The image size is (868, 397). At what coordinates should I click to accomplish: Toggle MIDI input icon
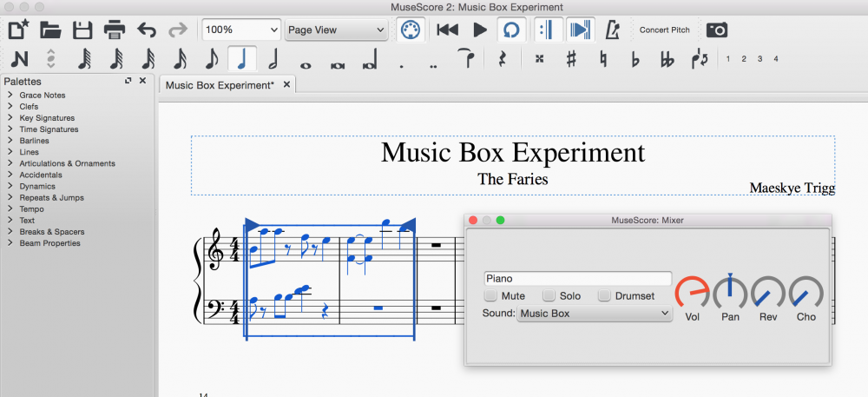(x=411, y=30)
